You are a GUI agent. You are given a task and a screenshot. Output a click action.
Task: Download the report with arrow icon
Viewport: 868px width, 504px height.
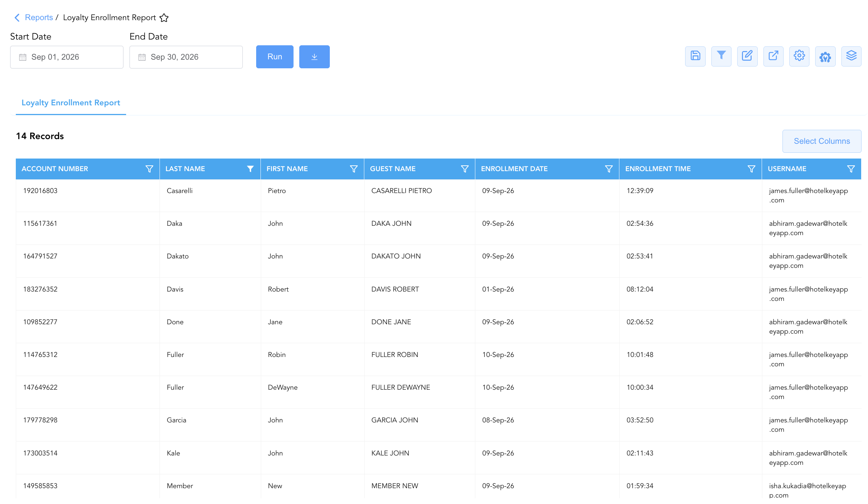314,57
